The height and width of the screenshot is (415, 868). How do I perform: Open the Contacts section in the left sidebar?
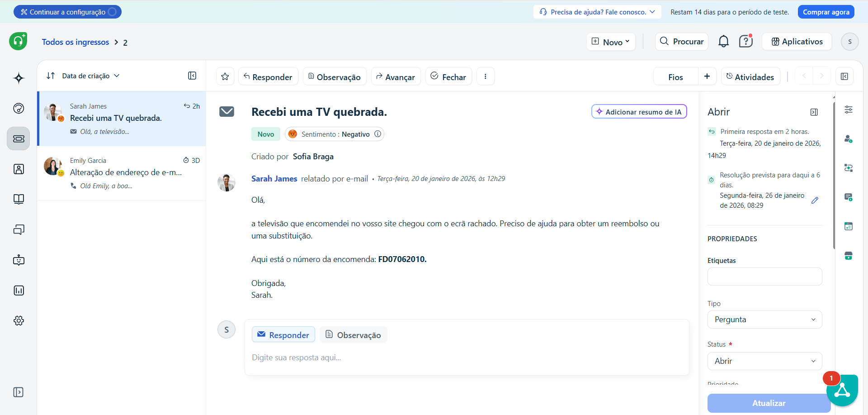pos(18,169)
